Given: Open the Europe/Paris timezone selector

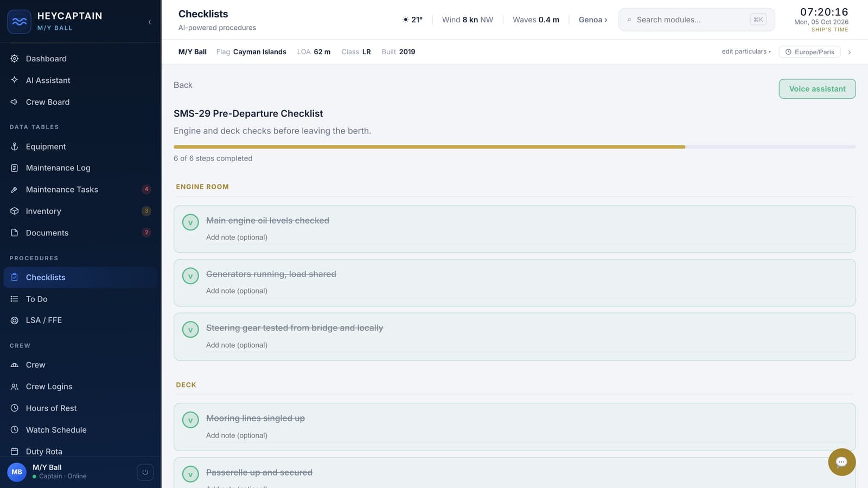Looking at the screenshot, I should (x=809, y=52).
